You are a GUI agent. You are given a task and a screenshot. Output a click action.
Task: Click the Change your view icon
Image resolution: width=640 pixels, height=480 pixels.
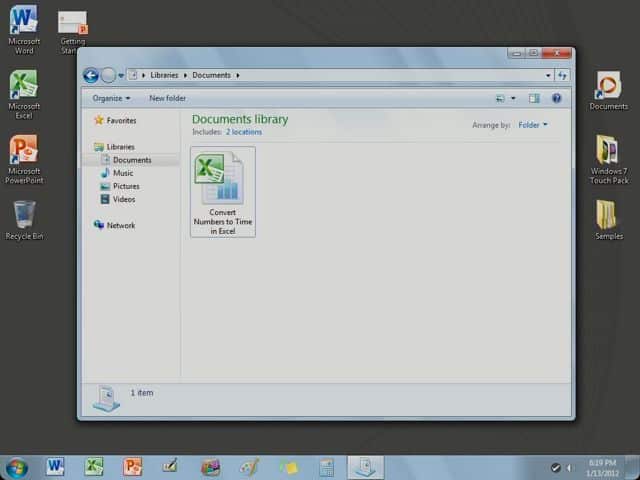coord(500,98)
